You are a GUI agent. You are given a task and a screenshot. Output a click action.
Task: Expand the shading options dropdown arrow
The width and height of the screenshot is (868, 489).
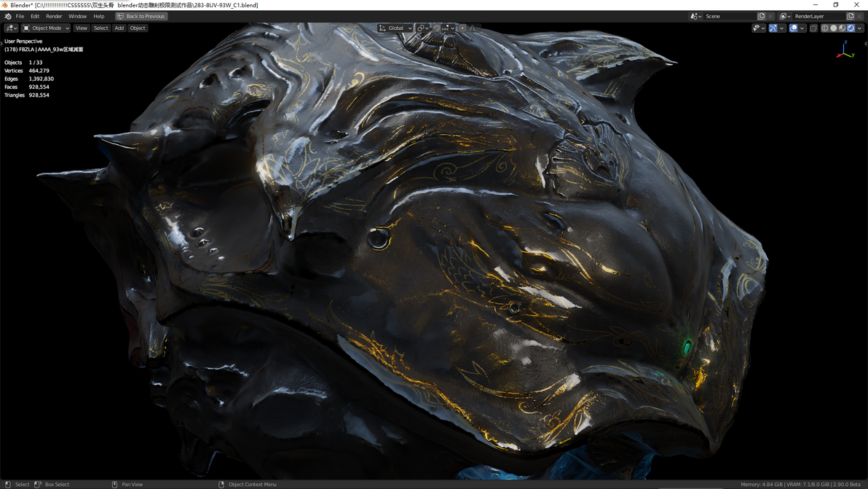(859, 28)
